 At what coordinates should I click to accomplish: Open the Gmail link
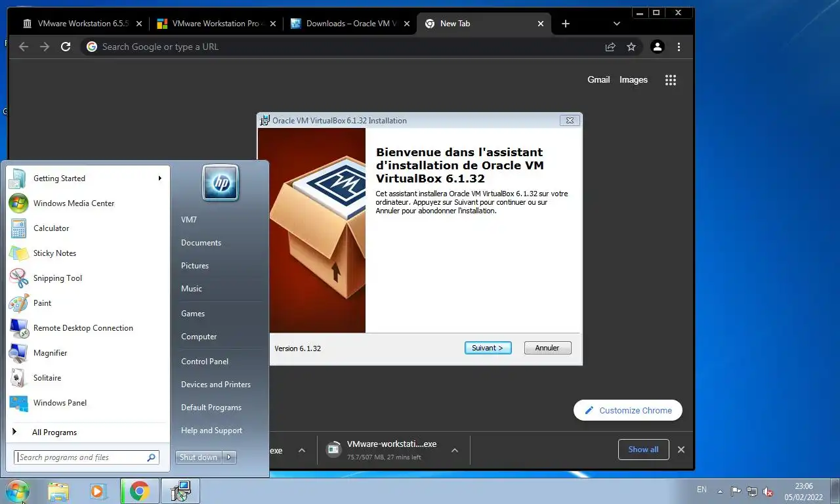[x=598, y=80]
